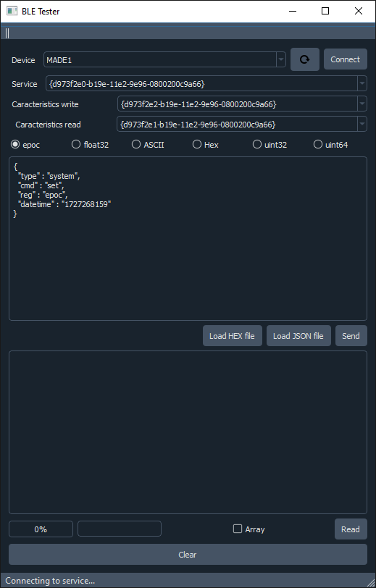The image size is (376, 588).
Task: Select the float32 radio button
Action: 90,144
